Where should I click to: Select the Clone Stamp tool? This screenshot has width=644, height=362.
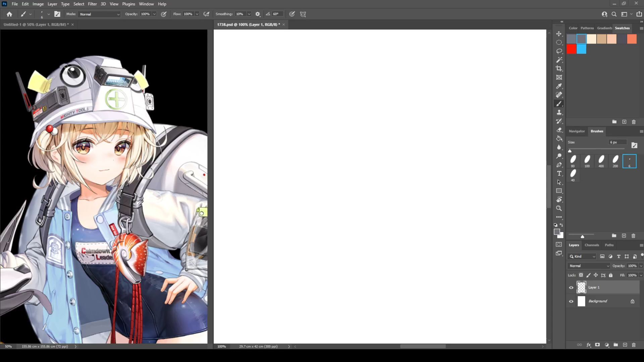pyautogui.click(x=559, y=113)
